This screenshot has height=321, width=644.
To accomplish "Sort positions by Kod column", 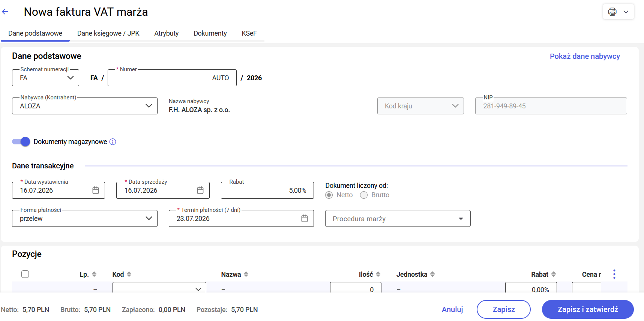I will point(129,274).
